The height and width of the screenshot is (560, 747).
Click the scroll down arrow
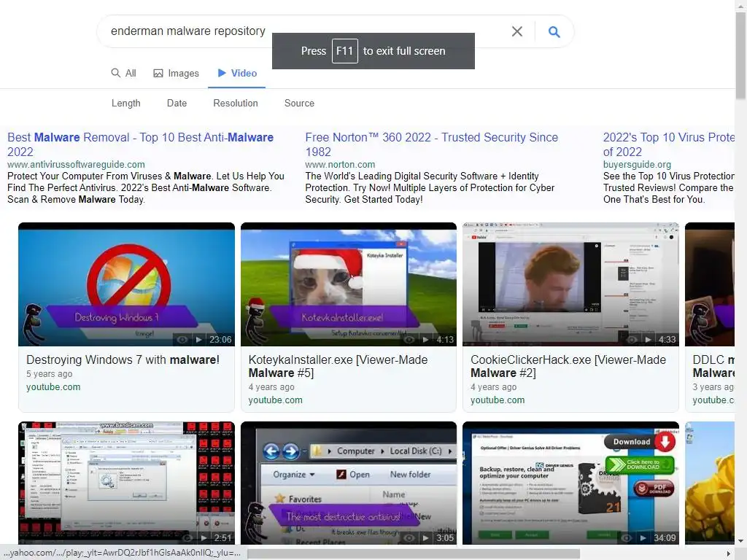[x=741, y=542]
